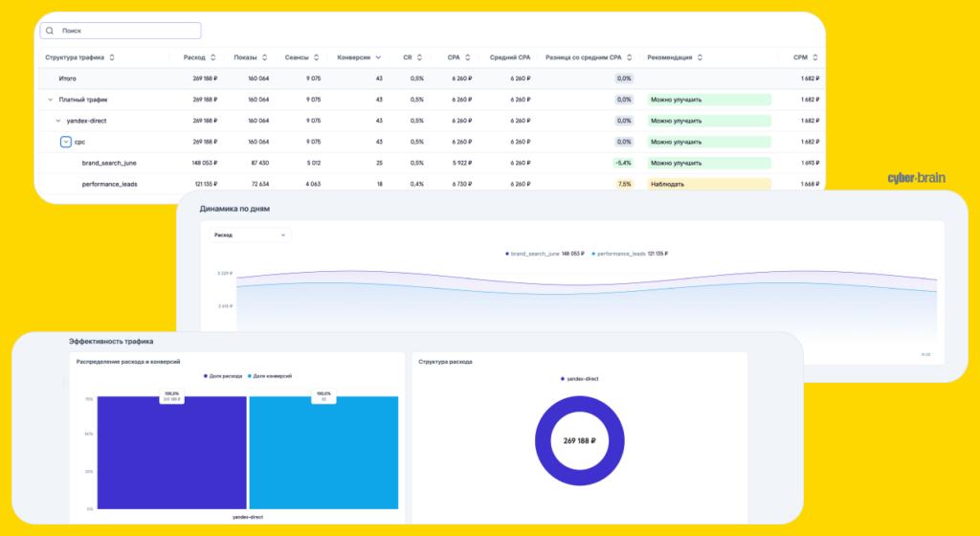Image resolution: width=980 pixels, height=536 pixels.
Task: Sort by Разница со средним CPA arrows
Action: pos(630,57)
